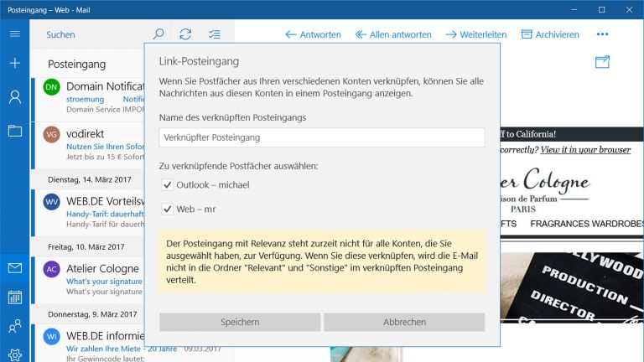The image size is (644, 362).
Task: Show all folders icon in sidebar
Action: 15,131
